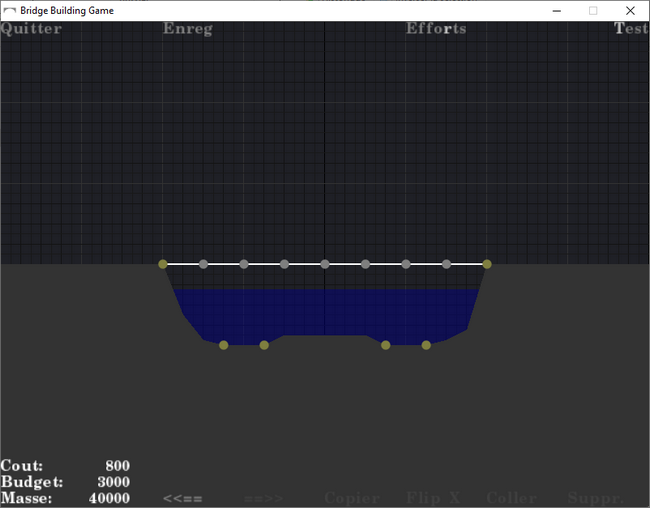Click the Suppr. delete command
The image size is (650, 508).
595,498
